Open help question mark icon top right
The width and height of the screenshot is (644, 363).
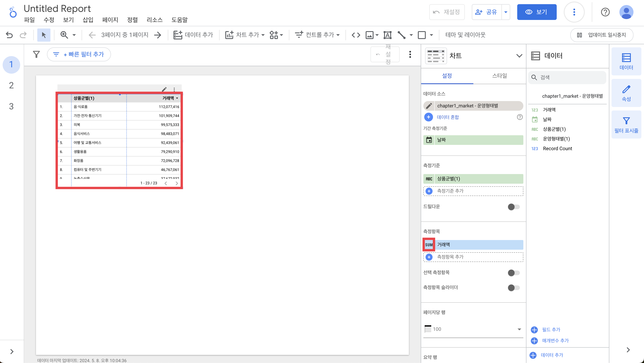(605, 12)
